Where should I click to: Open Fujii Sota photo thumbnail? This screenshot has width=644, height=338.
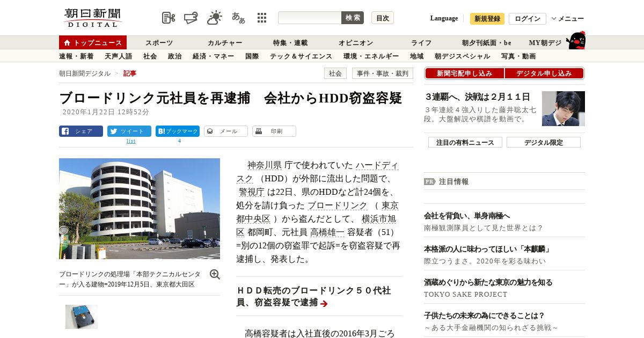[x=563, y=108]
